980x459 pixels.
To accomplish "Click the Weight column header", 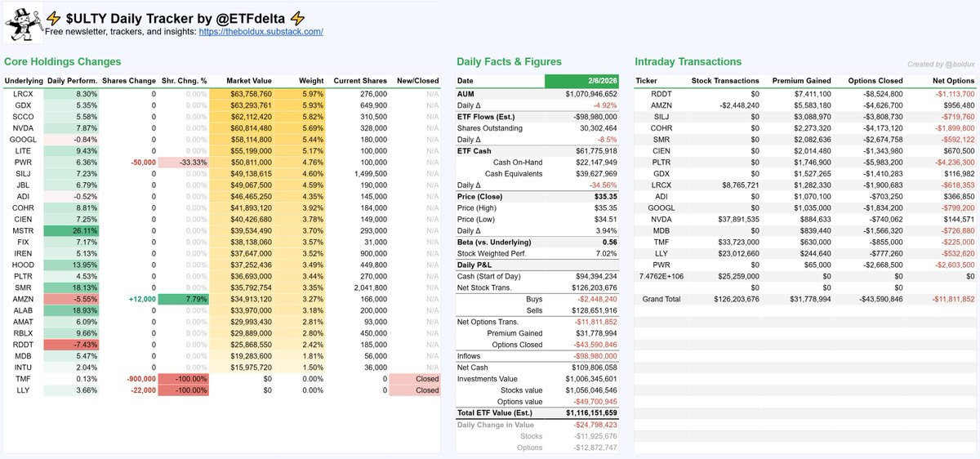I will tap(311, 81).
